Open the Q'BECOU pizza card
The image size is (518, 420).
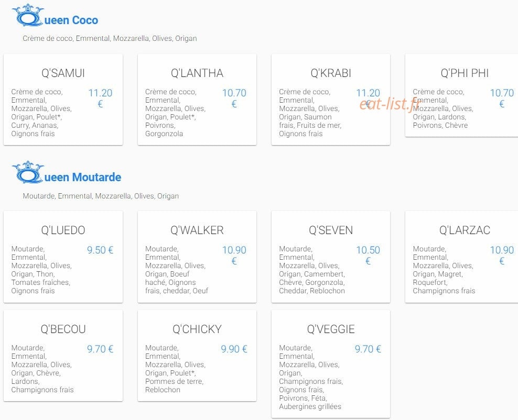click(63, 356)
